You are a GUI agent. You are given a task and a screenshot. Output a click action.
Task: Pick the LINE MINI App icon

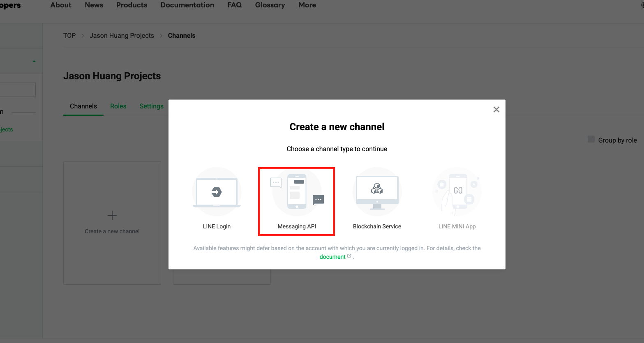point(457,192)
